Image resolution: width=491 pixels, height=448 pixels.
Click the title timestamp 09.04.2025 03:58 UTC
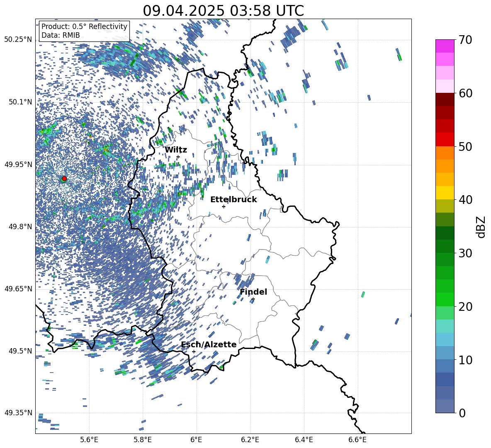pos(223,11)
